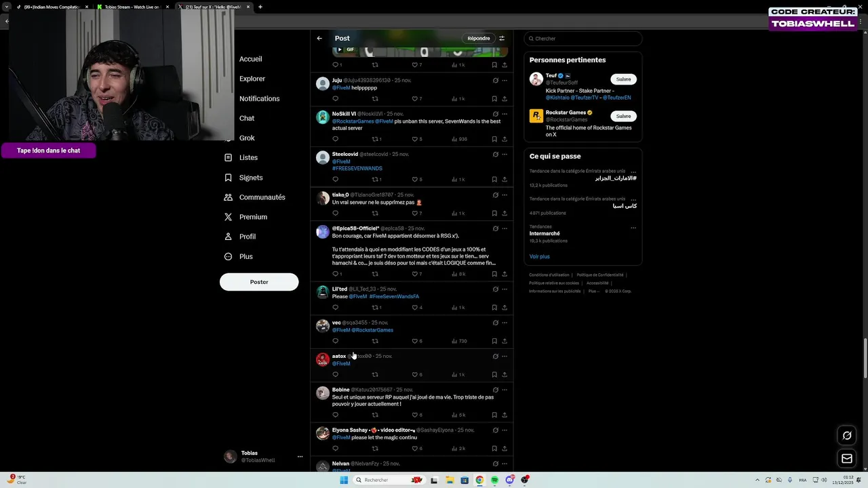Open the floating messages button
The height and width of the screenshot is (488, 868).
(x=847, y=459)
